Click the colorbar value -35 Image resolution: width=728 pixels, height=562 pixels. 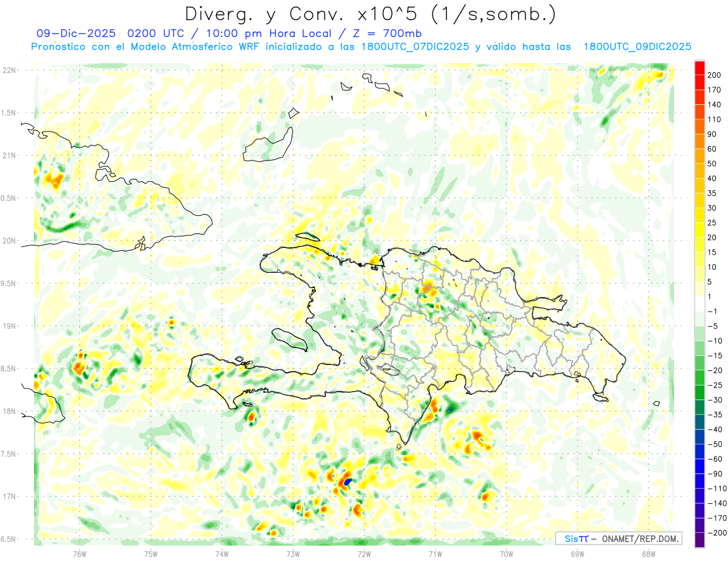coord(716,415)
